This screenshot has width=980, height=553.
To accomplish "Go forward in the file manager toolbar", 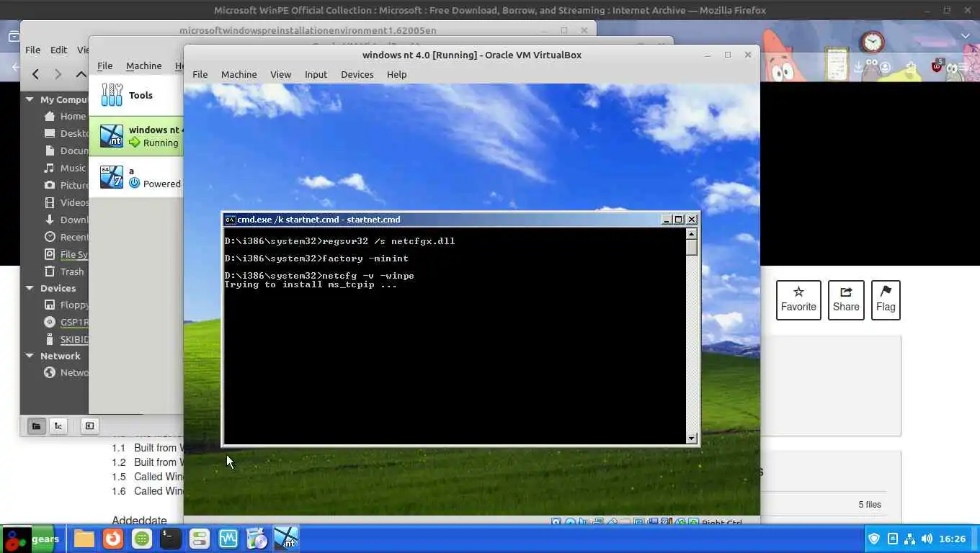I will pos(58,73).
